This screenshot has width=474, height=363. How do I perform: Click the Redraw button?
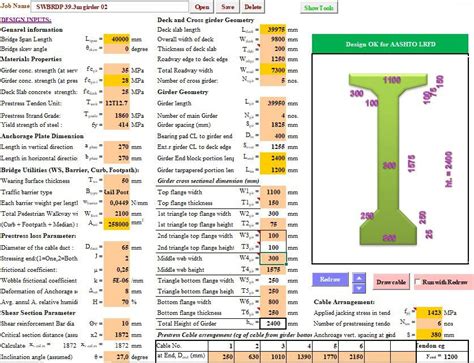click(x=330, y=280)
